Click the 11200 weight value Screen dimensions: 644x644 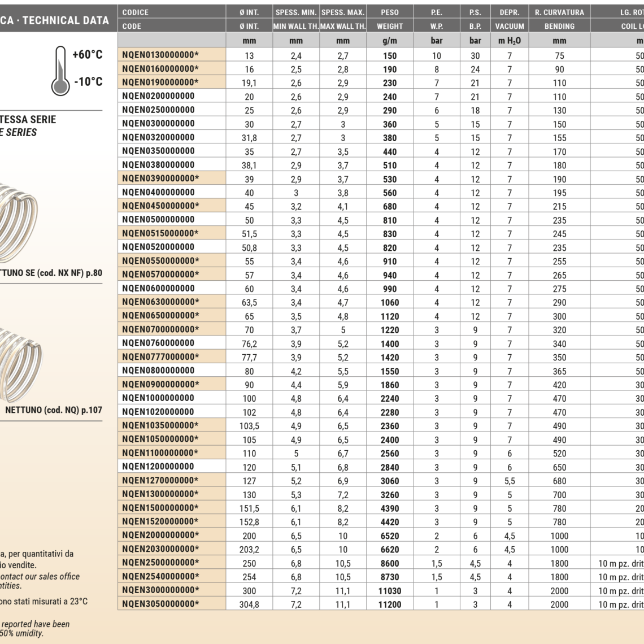pos(389,604)
